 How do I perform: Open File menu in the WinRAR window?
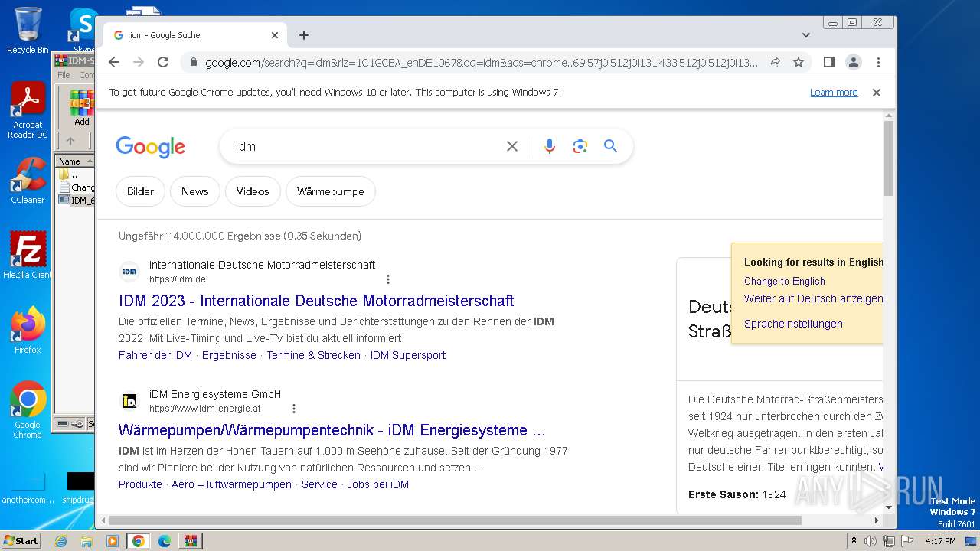tap(64, 75)
